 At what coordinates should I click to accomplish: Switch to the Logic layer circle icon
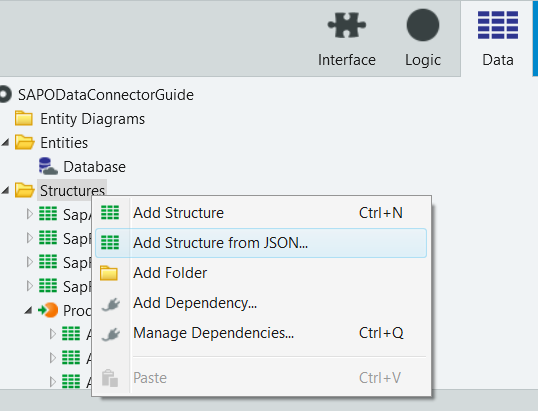[x=423, y=25]
